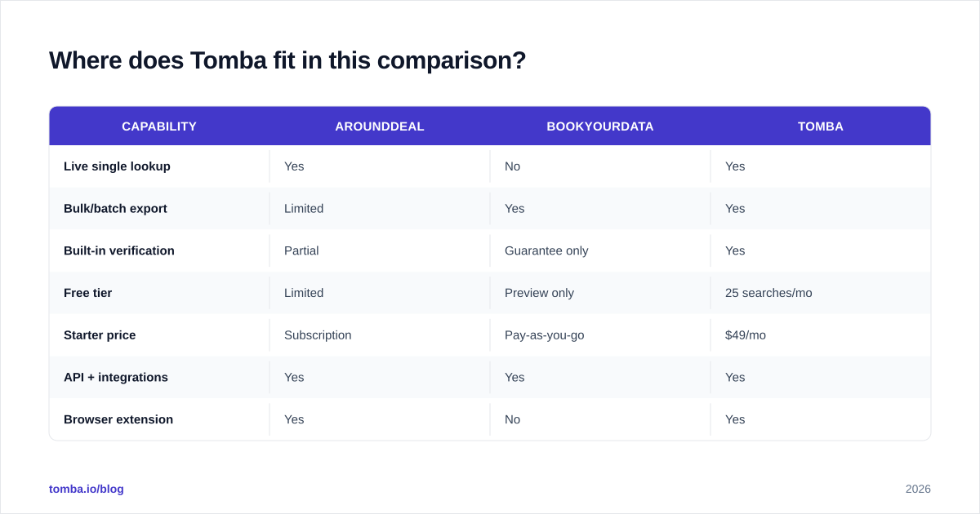Click BookYourData's Preview only cell

(x=539, y=293)
